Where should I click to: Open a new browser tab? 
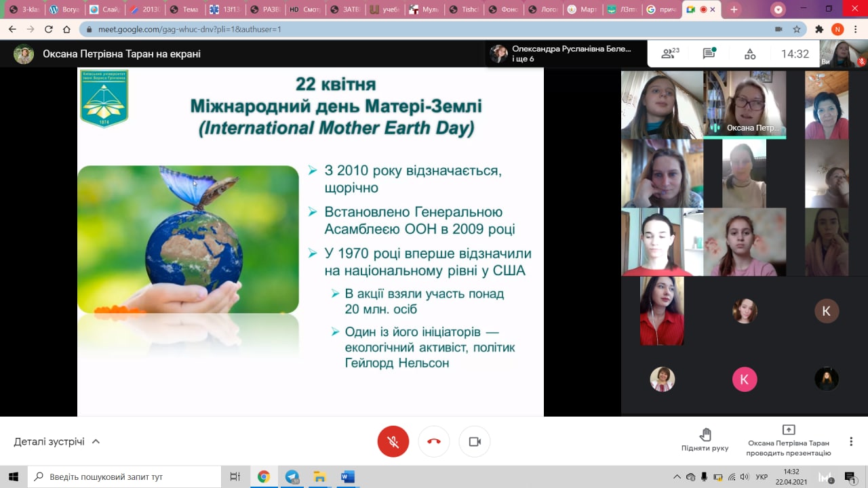point(734,9)
